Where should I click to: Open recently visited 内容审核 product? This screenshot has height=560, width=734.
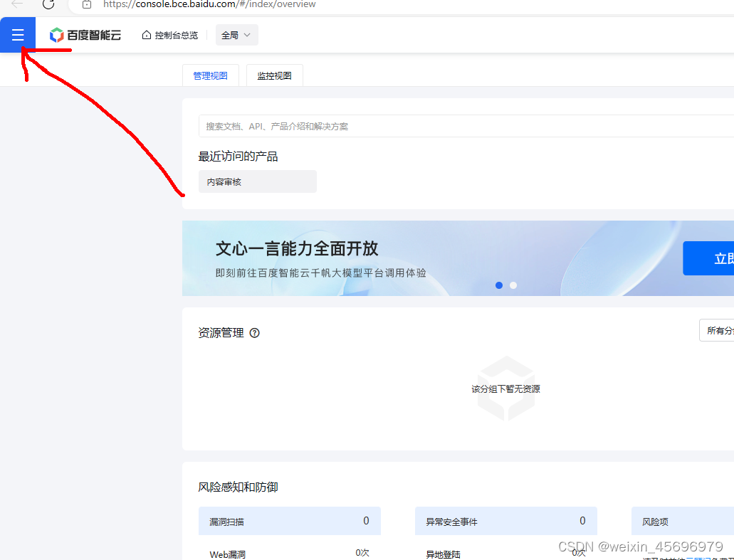coord(258,181)
